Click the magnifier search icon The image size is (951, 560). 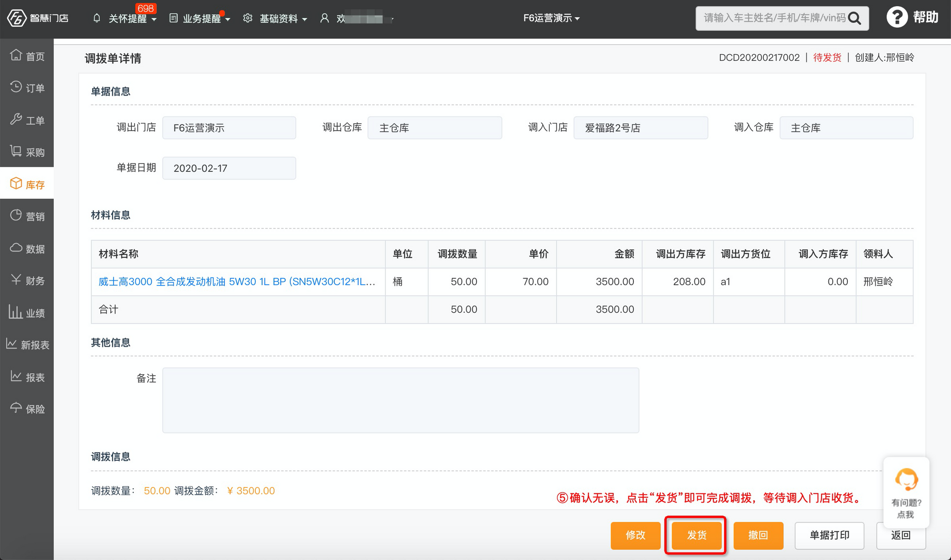coord(854,18)
